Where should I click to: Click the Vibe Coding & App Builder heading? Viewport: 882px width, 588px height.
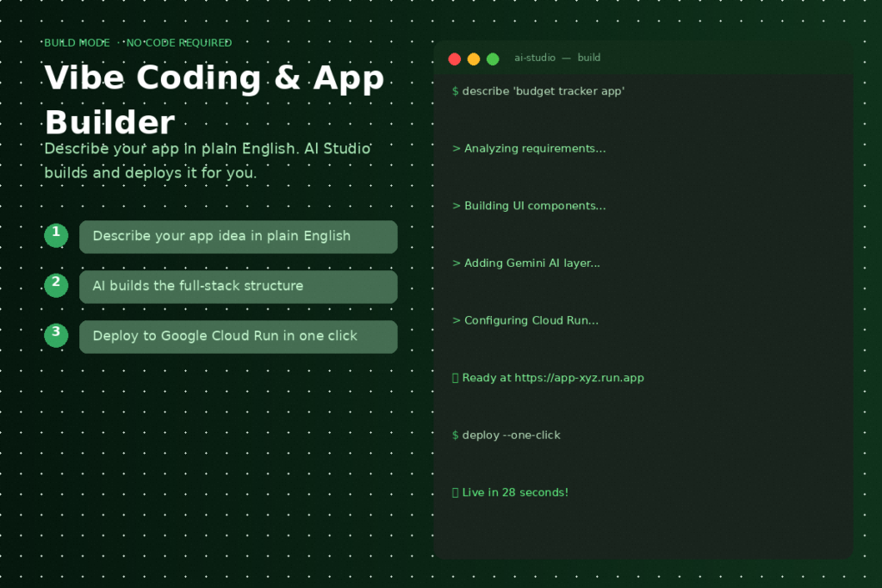(214, 99)
